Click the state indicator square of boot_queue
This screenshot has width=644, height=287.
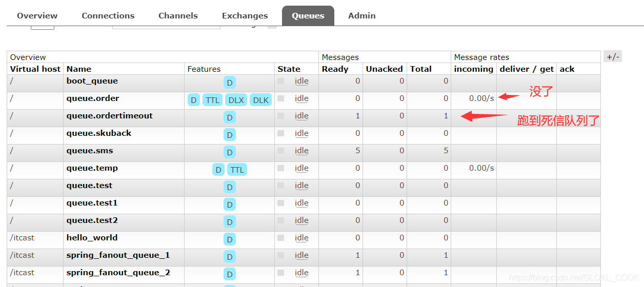[280, 81]
